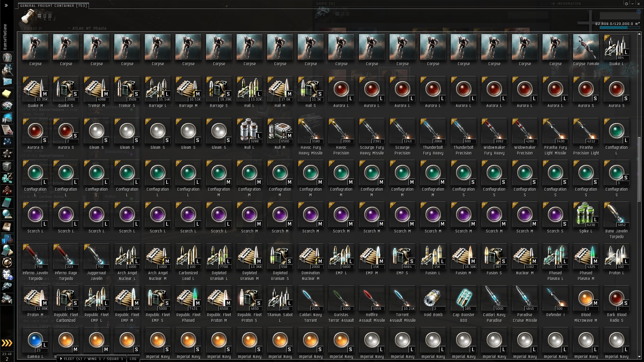Pick the Piranha Fury Light Missile
The height and width of the screenshot is (362, 644).
pyautogui.click(x=555, y=131)
